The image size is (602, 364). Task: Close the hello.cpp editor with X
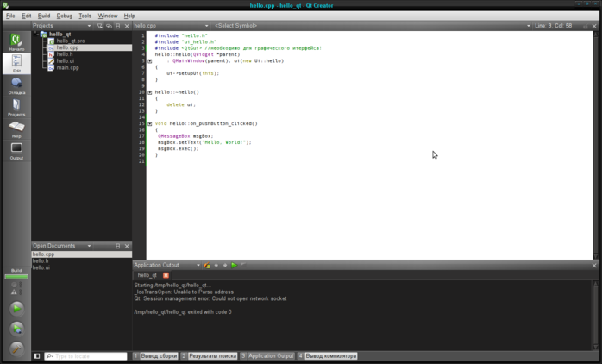(594, 26)
